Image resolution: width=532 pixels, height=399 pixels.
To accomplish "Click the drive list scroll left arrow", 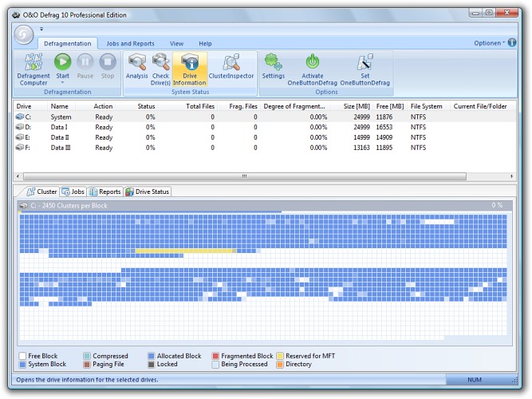I will tap(18, 176).
